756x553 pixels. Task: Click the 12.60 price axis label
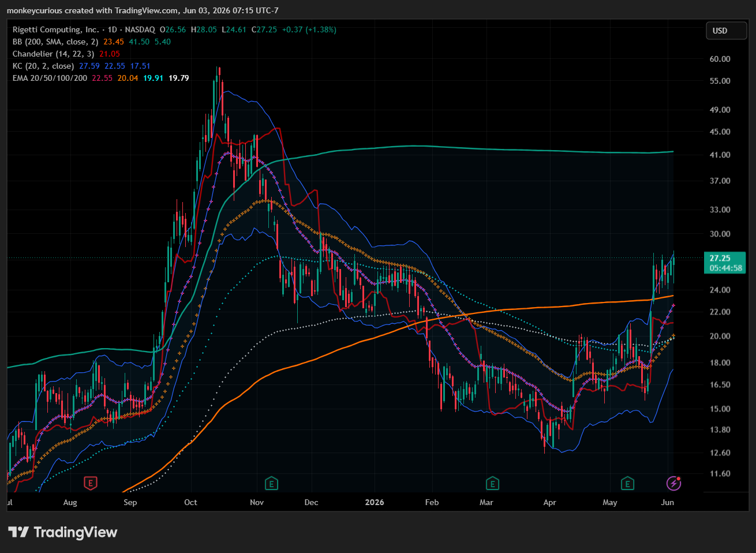click(720, 453)
